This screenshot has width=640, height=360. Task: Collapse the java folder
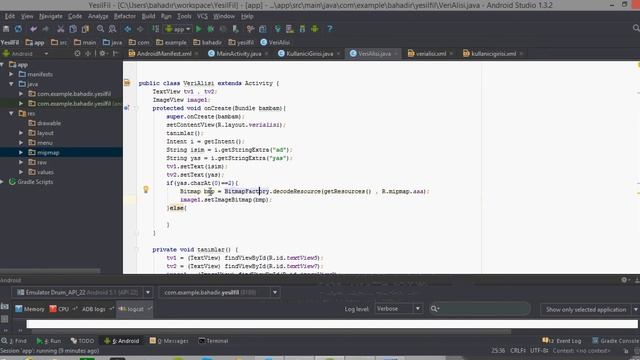tap(11, 84)
